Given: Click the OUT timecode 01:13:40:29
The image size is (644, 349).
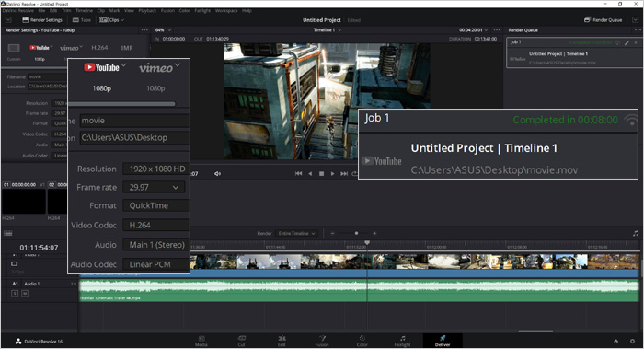Looking at the screenshot, I should pos(217,39).
